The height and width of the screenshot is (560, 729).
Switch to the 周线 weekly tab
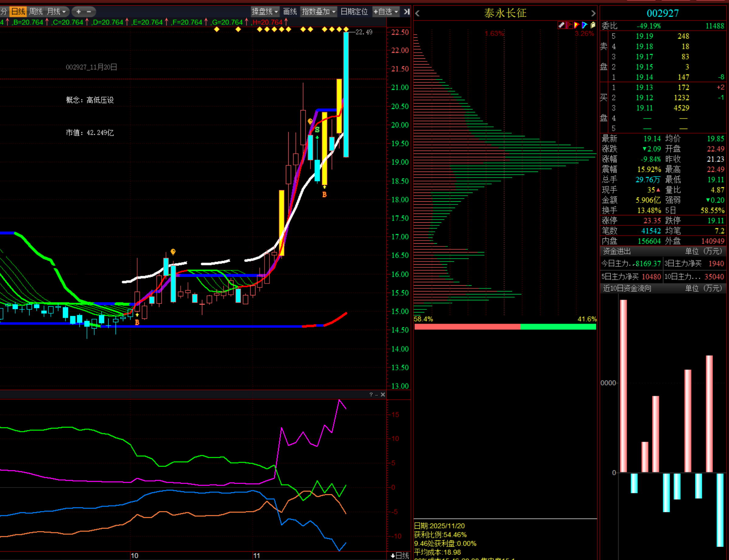[36, 12]
